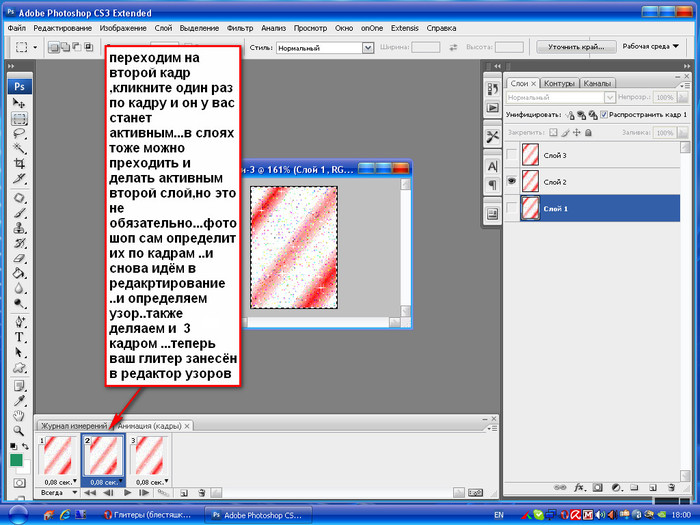Play the animation
The image size is (700, 525).
128,493
